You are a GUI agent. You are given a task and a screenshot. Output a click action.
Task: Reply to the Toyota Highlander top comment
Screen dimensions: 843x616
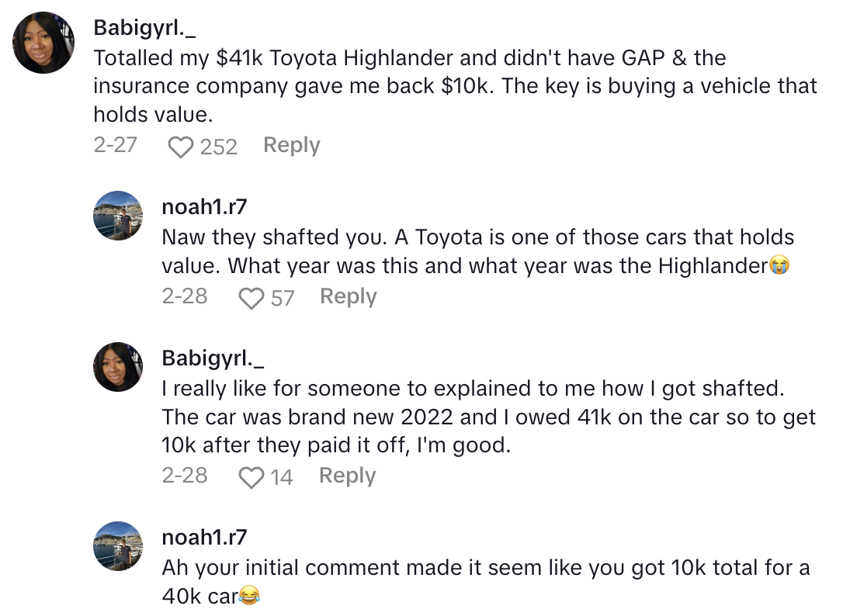pos(291,145)
